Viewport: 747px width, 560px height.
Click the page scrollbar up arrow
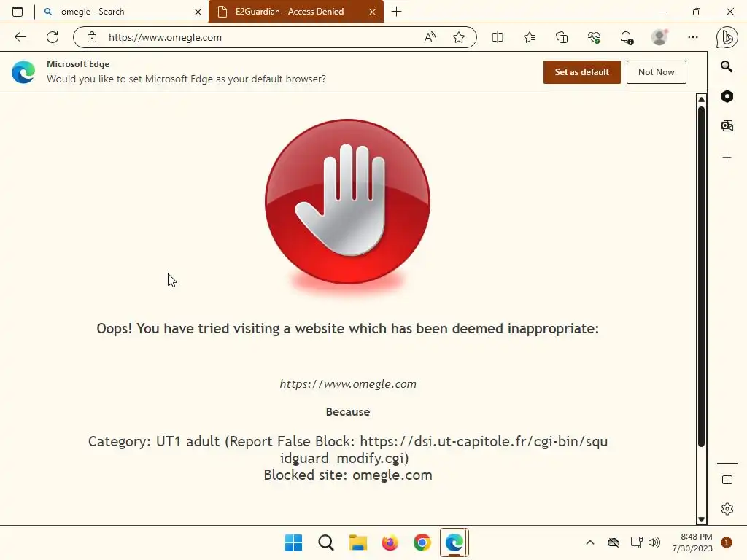[x=701, y=99]
